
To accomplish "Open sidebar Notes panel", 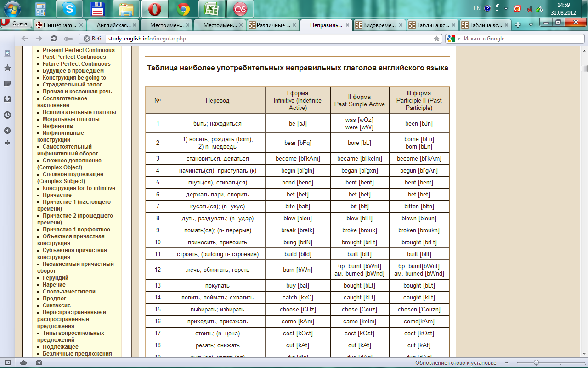I will click(7, 84).
